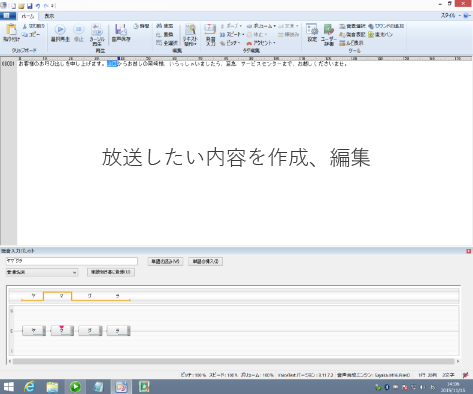473x394 pixels.
Task: Open the 設定 settings icon
Action: coord(312,33)
